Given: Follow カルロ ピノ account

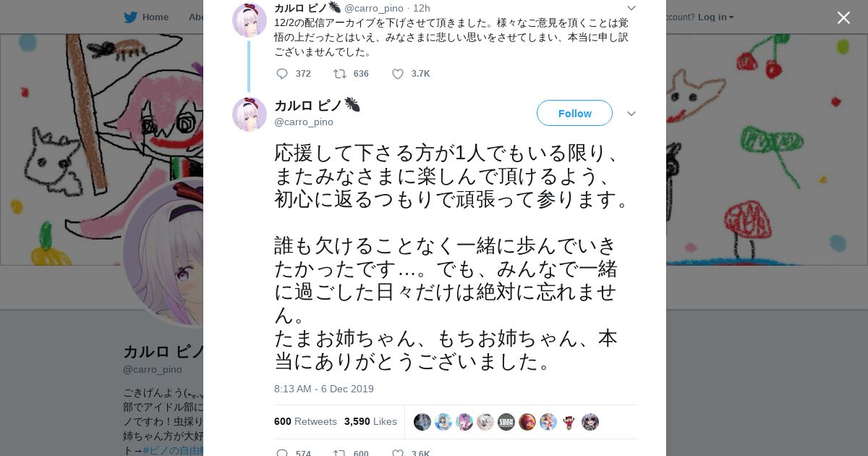Looking at the screenshot, I should point(574,114).
